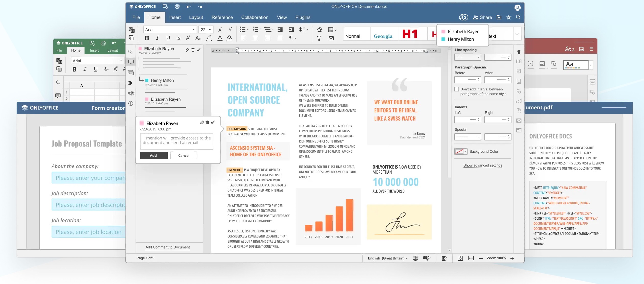The image size is (644, 284).
Task: Click 'Add Comment to Document' link
Action: (x=168, y=247)
